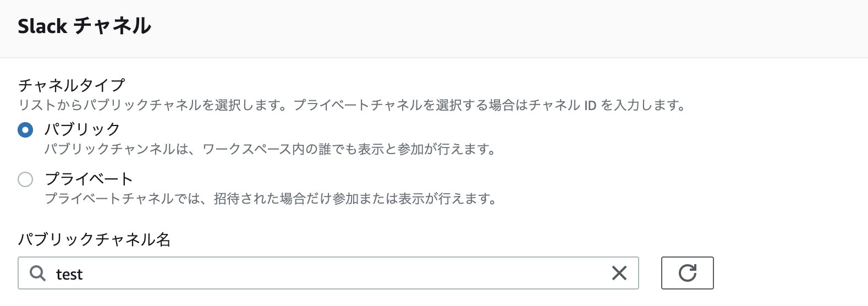
Task: Click the パブリック option label
Action: [82, 129]
